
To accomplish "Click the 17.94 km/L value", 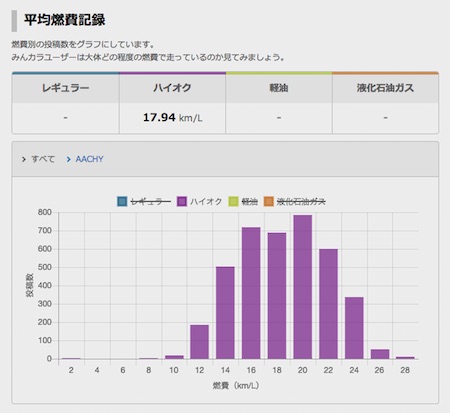I will (172, 118).
